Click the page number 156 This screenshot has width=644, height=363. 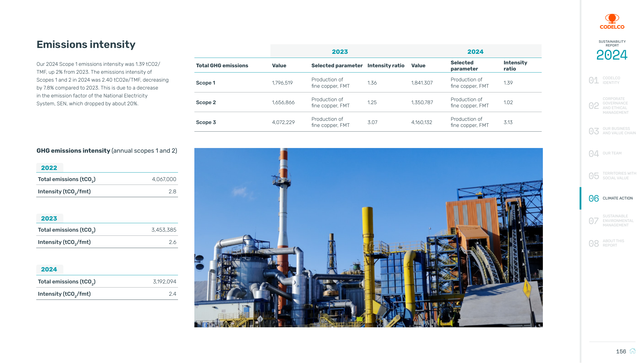(621, 352)
